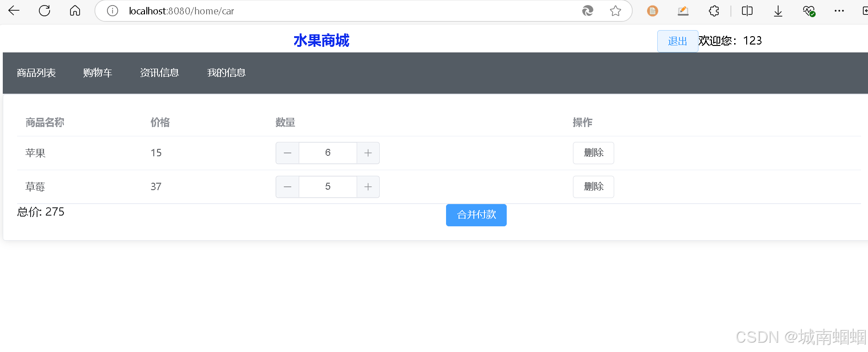Screen dimensions: 868x352
Task: Open the browser home page
Action: [75, 11]
